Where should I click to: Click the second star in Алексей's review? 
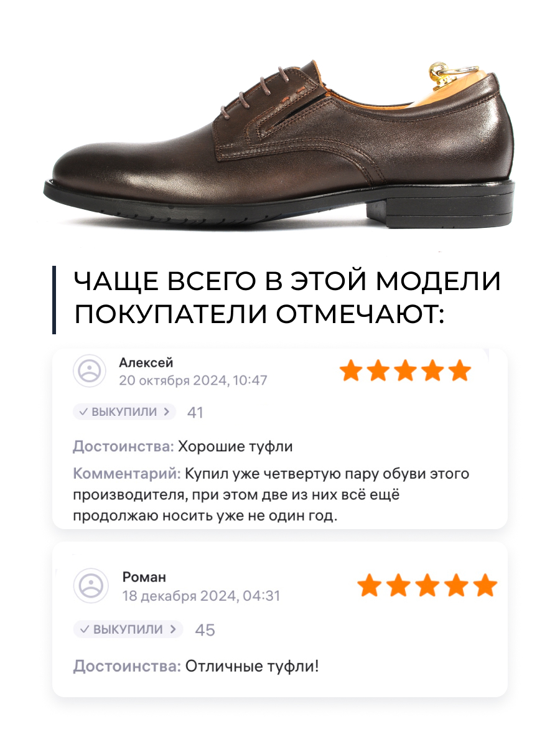(378, 371)
